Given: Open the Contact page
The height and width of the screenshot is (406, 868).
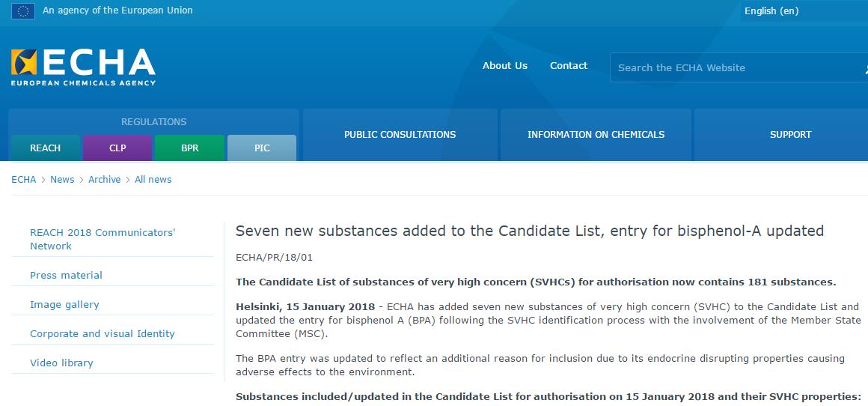Looking at the screenshot, I should [x=568, y=66].
